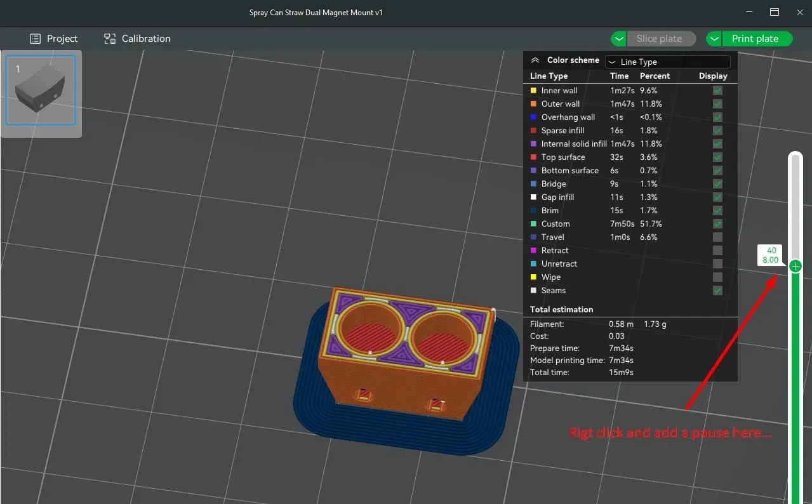Click the Overhang wall blue swatch icon

coord(533,117)
